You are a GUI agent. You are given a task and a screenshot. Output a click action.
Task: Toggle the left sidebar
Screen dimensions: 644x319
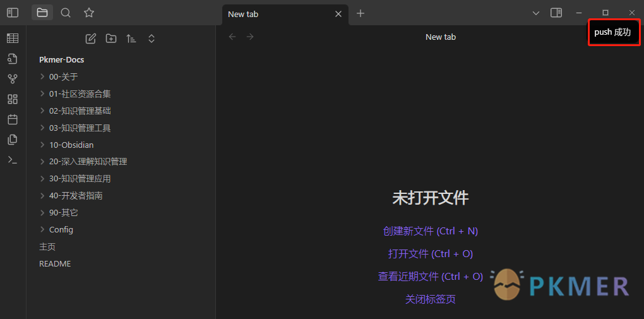(13, 13)
